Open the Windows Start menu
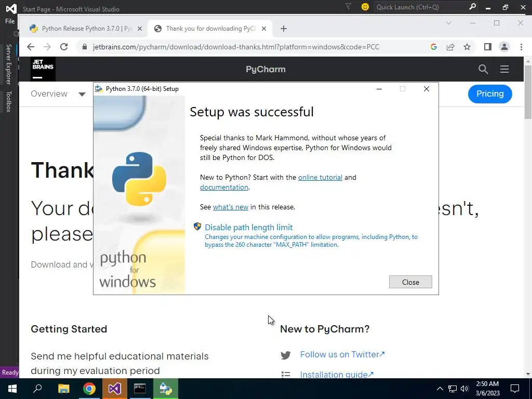 [x=12, y=389]
